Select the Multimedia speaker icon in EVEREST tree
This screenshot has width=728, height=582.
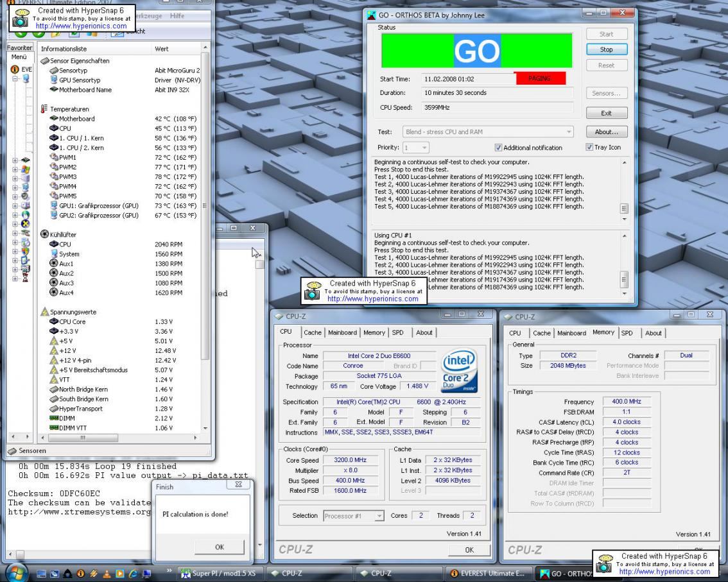click(26, 196)
